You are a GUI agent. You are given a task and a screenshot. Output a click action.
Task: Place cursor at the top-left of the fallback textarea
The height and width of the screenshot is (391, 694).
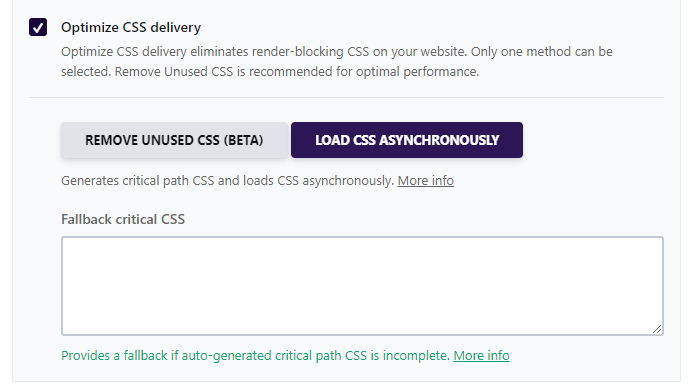coord(66,243)
